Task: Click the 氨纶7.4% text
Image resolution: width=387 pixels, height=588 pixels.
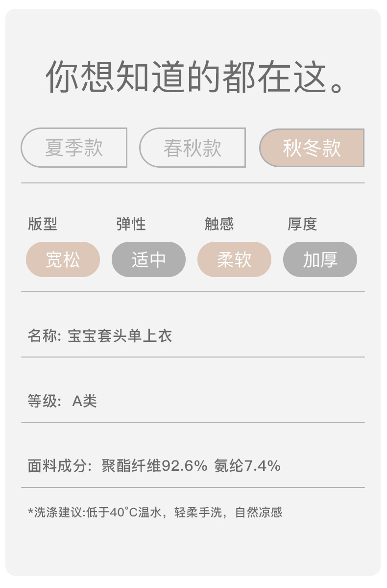Action: (247, 466)
